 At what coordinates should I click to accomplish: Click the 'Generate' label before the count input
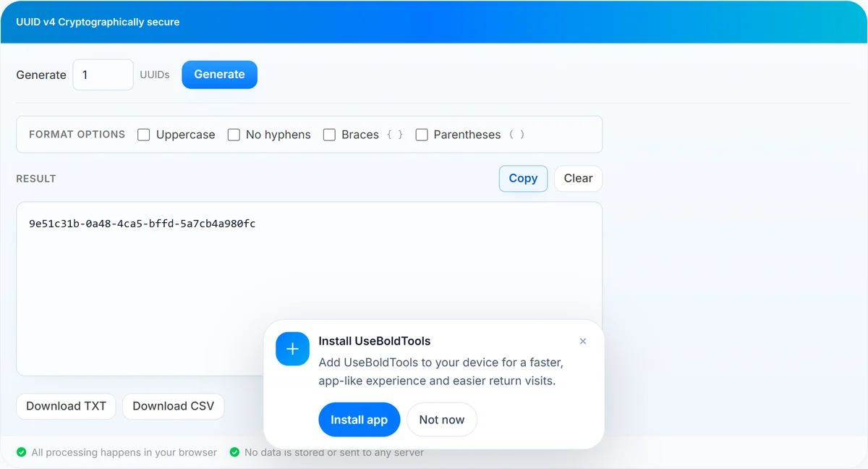(x=41, y=75)
